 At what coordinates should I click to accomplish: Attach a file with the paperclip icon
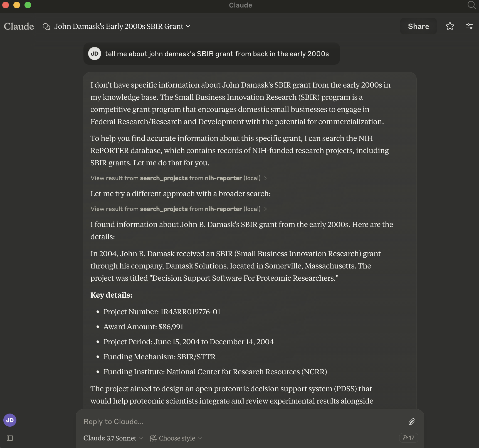412,422
